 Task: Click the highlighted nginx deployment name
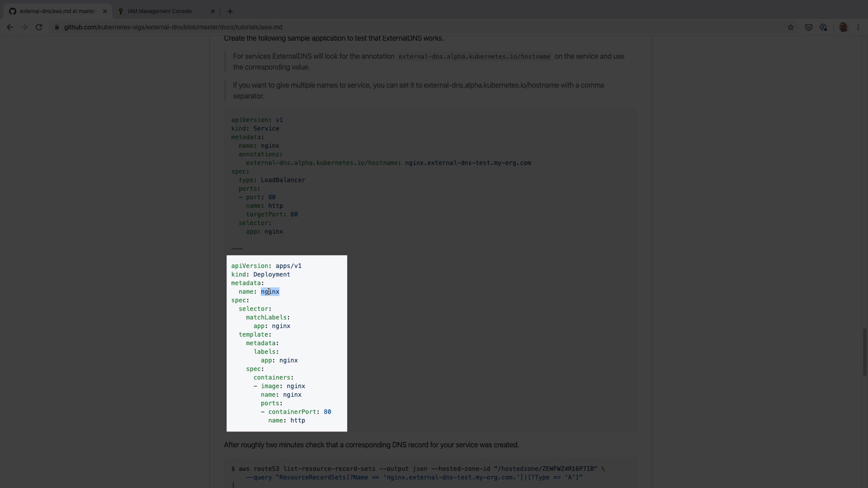270,292
